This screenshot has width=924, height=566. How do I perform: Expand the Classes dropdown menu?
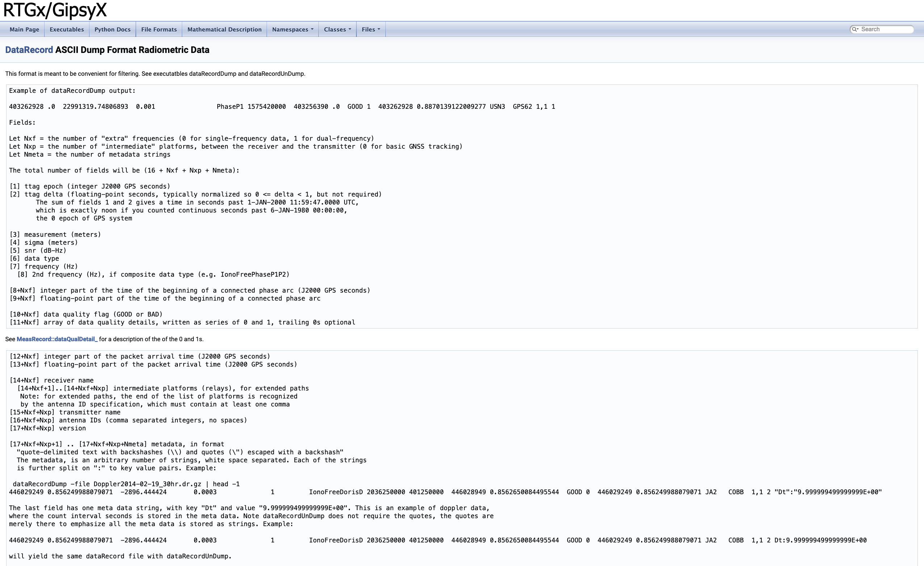(x=337, y=29)
